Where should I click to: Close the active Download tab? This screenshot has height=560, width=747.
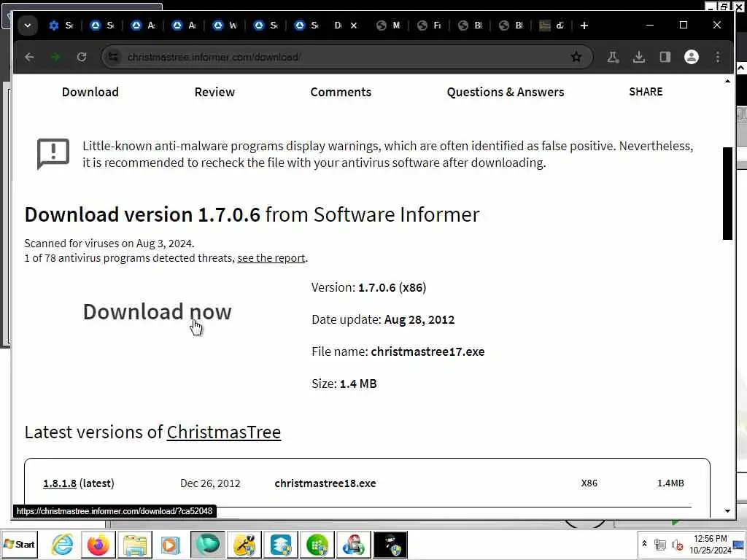point(354,26)
